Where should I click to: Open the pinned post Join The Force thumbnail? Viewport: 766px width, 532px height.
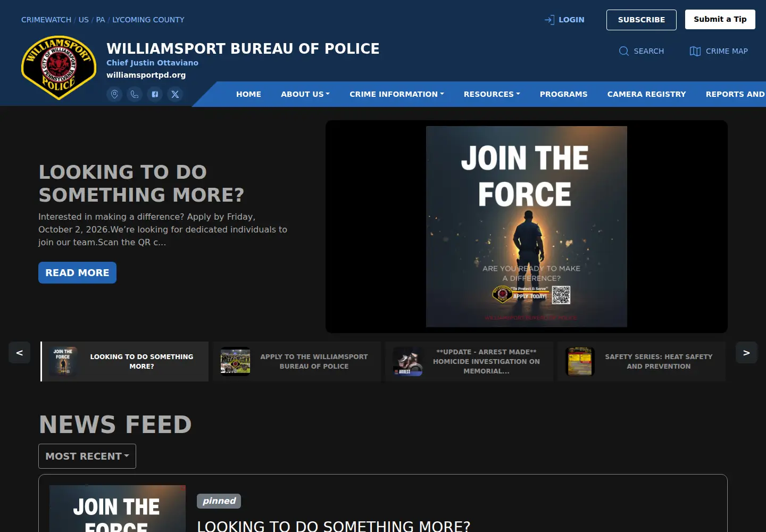[x=118, y=509]
